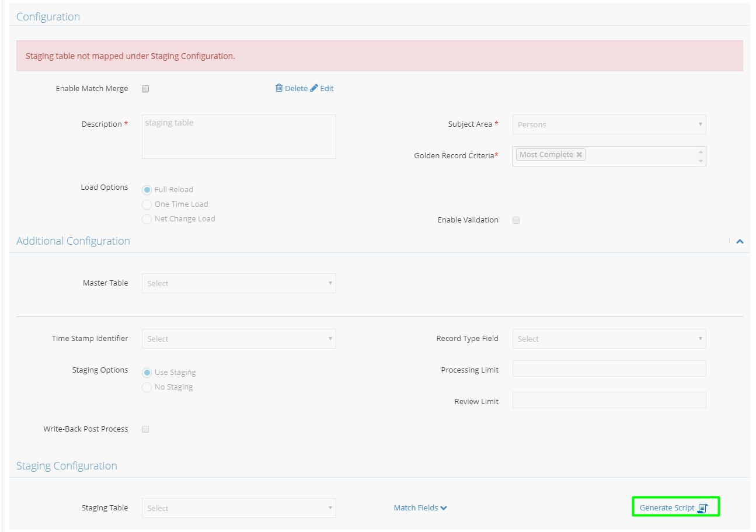The image size is (756, 532).
Task: Select the Net Change Load option
Action: (x=147, y=219)
